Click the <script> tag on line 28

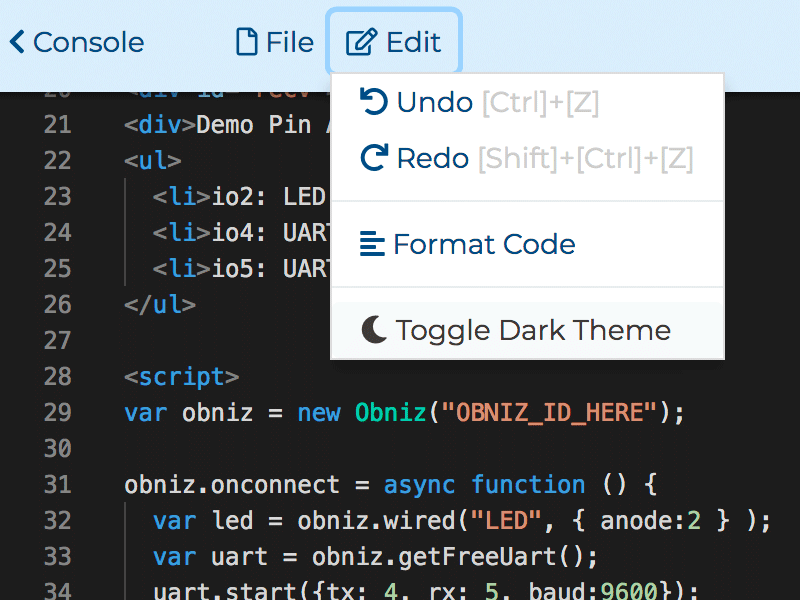point(182,378)
